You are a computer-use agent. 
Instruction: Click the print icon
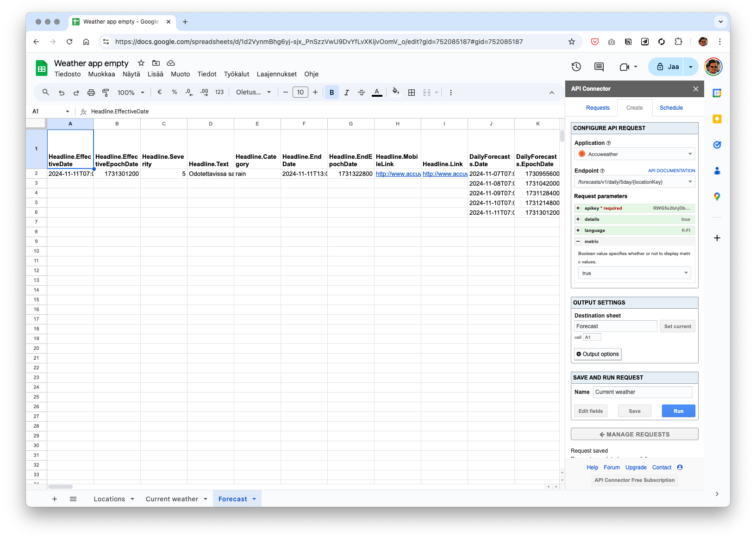click(x=91, y=93)
